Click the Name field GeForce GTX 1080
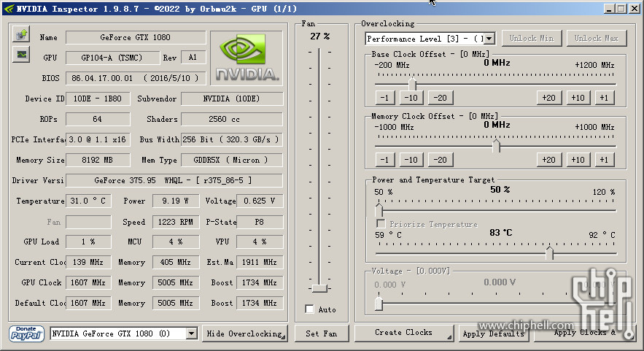The height and width of the screenshot is (351, 644). point(136,37)
